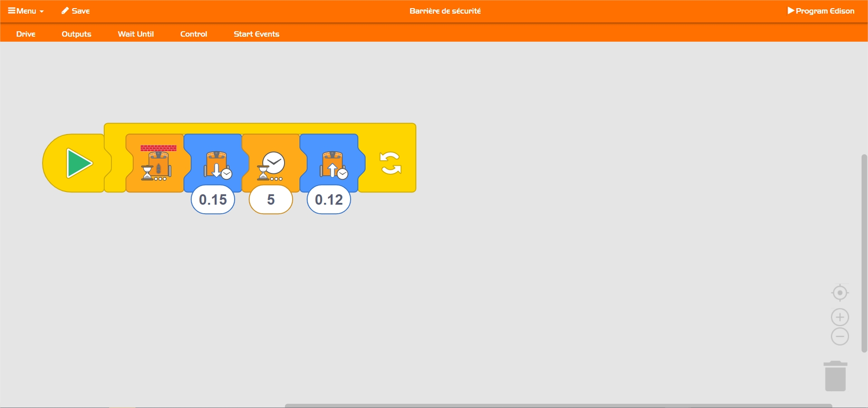Click the Program Edison button
This screenshot has height=408, width=868.
[821, 11]
